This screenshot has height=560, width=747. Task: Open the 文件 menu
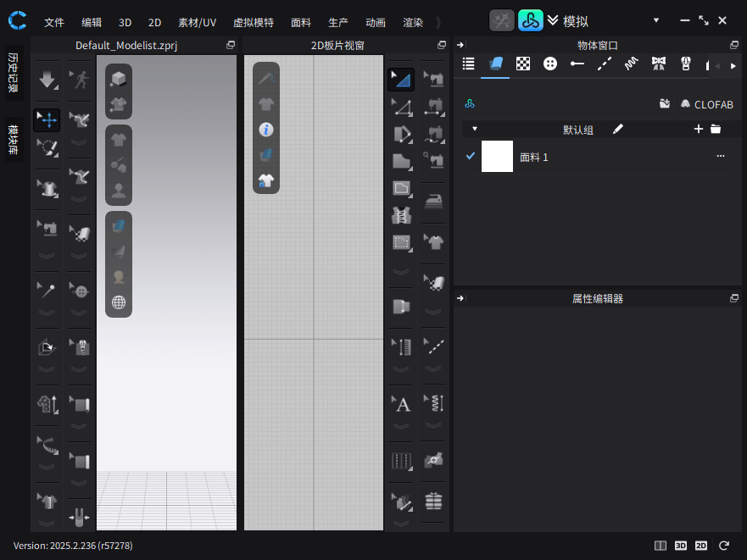pyautogui.click(x=53, y=22)
